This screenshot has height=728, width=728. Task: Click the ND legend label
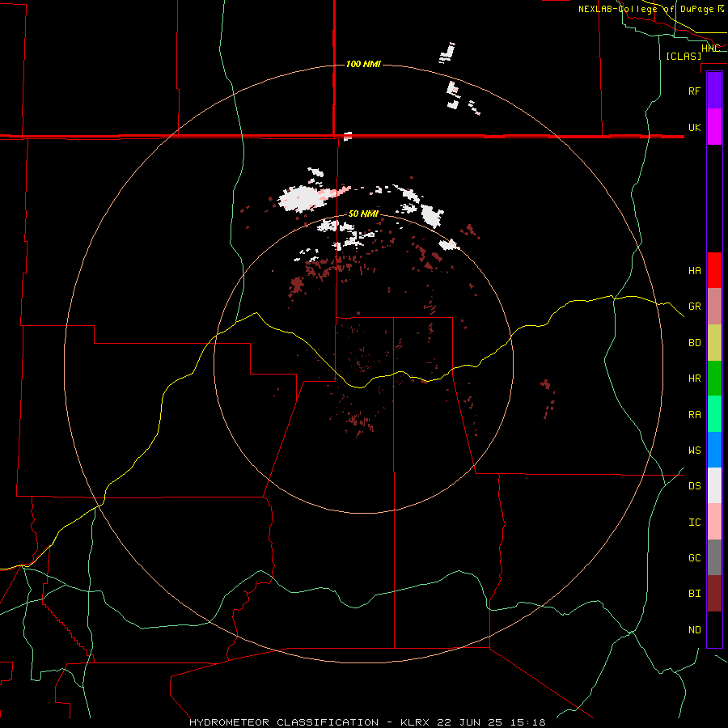695,630
